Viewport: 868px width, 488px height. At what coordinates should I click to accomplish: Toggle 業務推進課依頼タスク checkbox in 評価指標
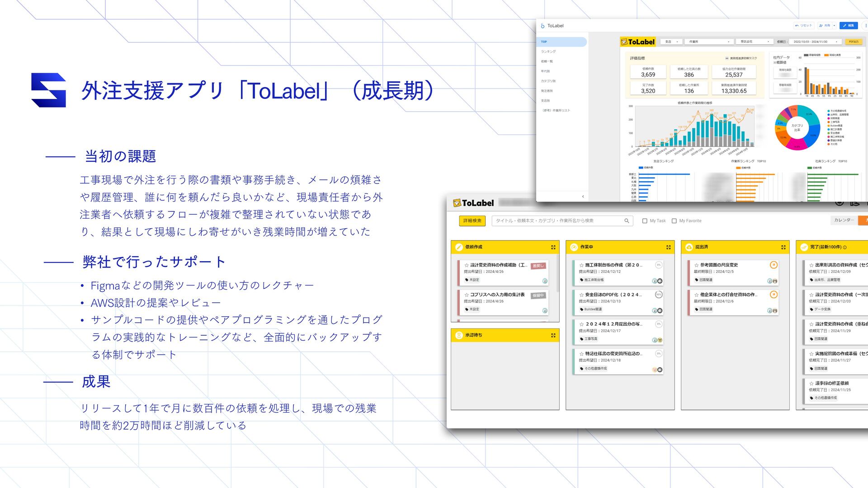pyautogui.click(x=726, y=58)
